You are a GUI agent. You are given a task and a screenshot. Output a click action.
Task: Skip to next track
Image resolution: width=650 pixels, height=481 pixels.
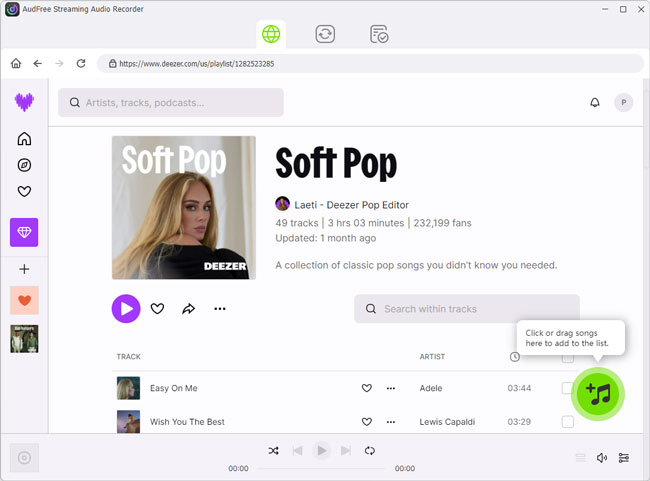[x=346, y=450]
